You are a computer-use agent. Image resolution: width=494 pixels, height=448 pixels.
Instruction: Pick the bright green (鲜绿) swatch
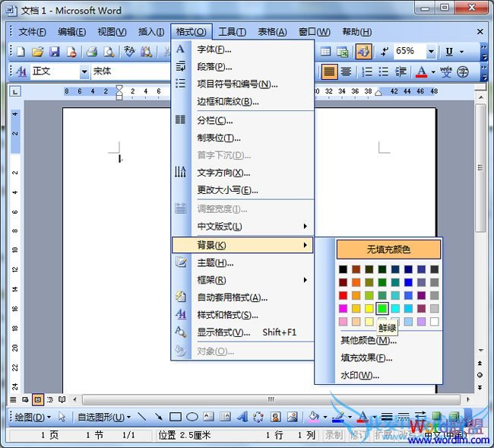(382, 308)
